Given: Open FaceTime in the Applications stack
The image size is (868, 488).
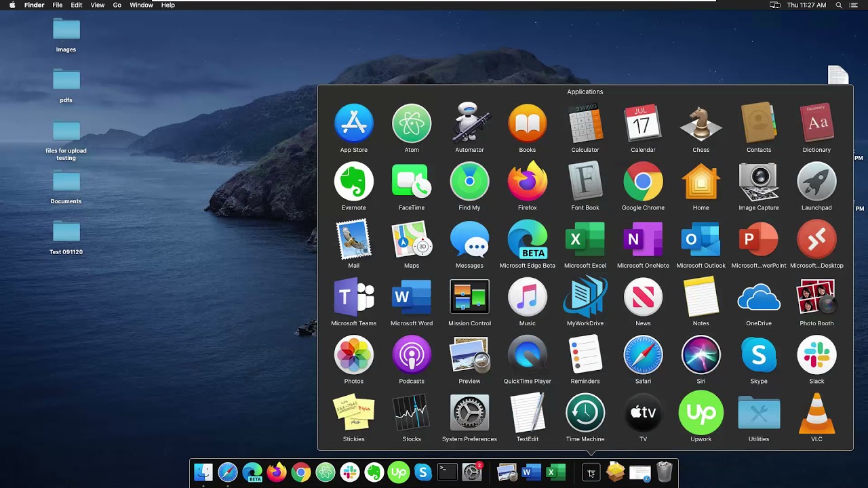Looking at the screenshot, I should click(x=412, y=182).
